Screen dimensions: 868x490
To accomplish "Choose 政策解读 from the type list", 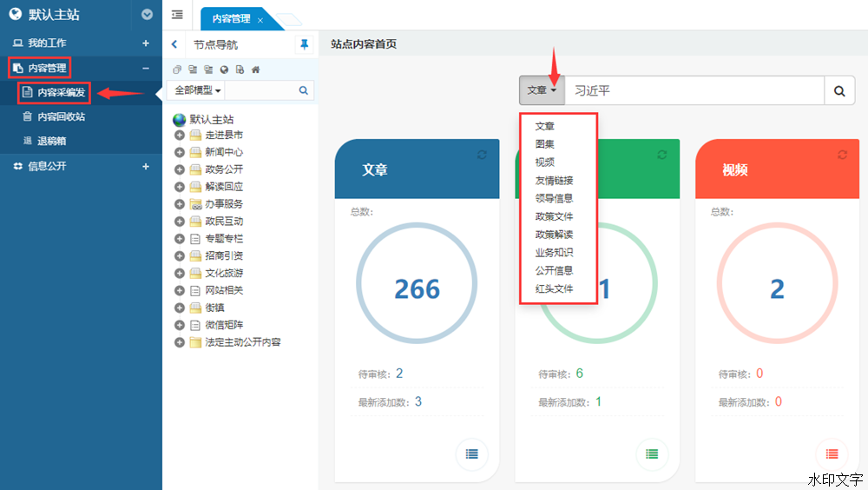I will [554, 235].
